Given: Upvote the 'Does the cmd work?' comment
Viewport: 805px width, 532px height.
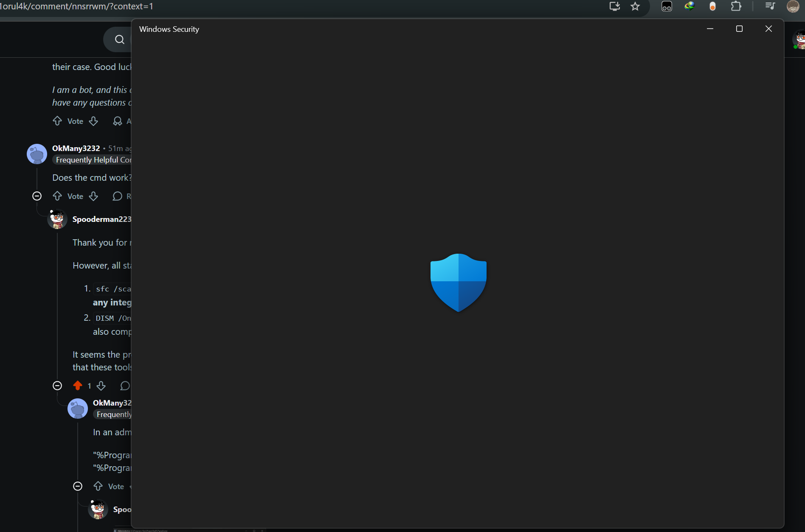Looking at the screenshot, I should [57, 196].
